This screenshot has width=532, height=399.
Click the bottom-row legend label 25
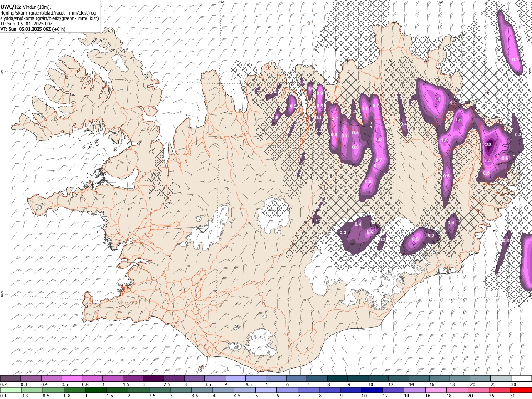coord(491,396)
